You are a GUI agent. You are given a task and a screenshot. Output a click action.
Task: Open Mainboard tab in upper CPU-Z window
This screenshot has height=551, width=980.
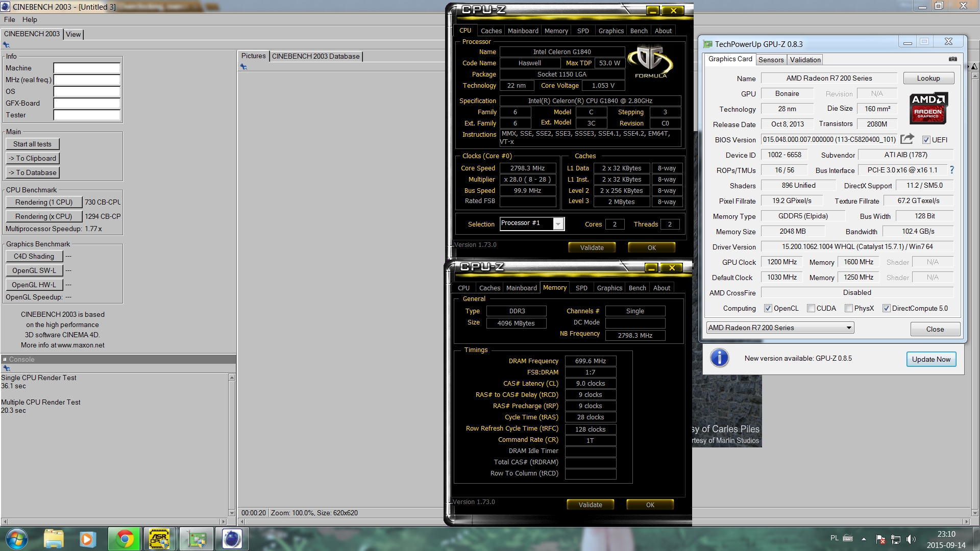coord(523,31)
